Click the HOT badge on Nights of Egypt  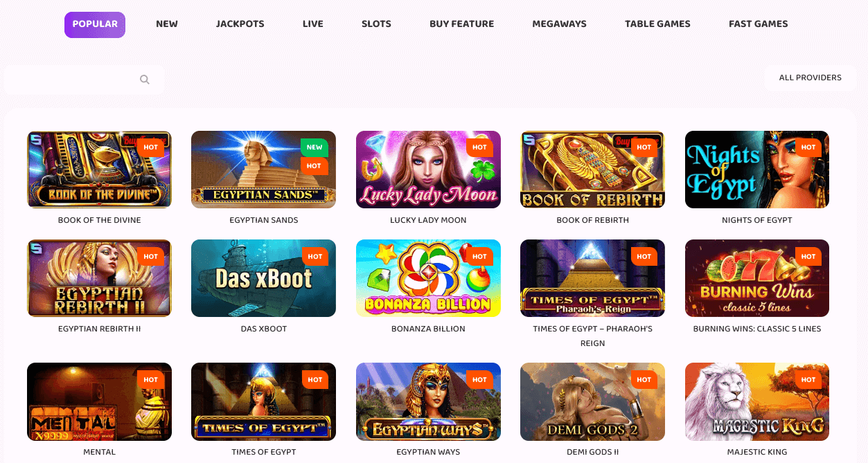(x=808, y=147)
